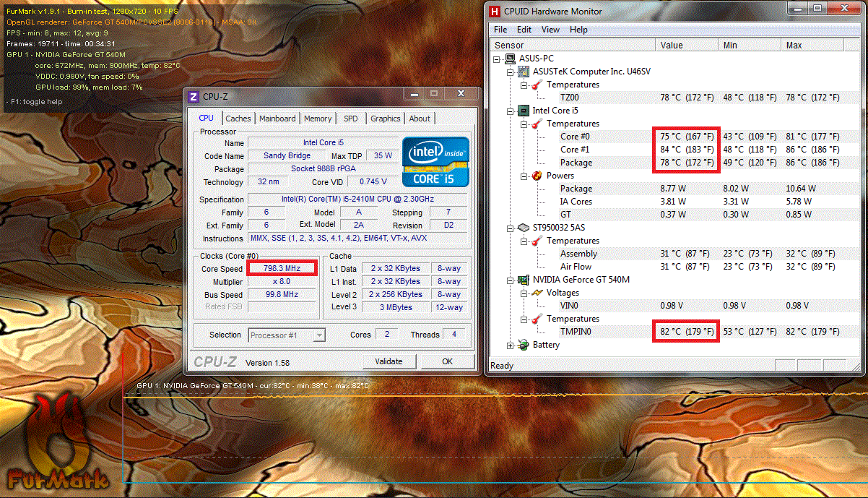Click the ST950032 5AS hard drive icon
868x498 pixels.
point(524,228)
